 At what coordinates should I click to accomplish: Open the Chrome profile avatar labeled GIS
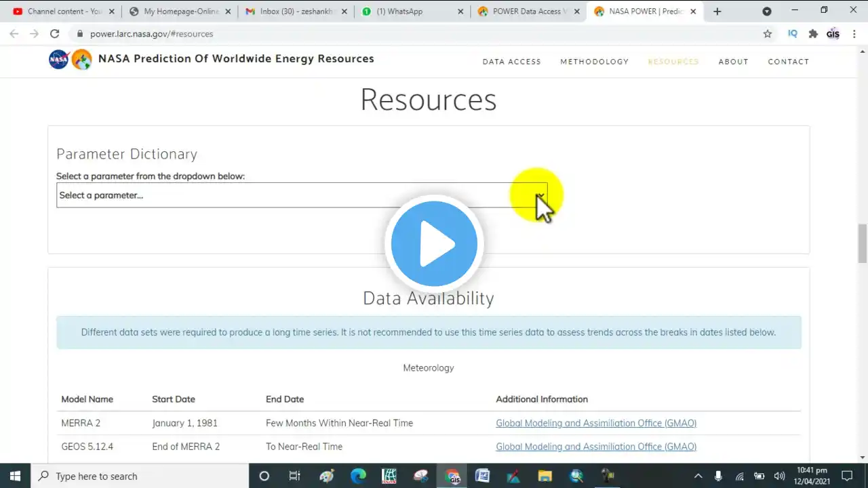click(x=833, y=34)
